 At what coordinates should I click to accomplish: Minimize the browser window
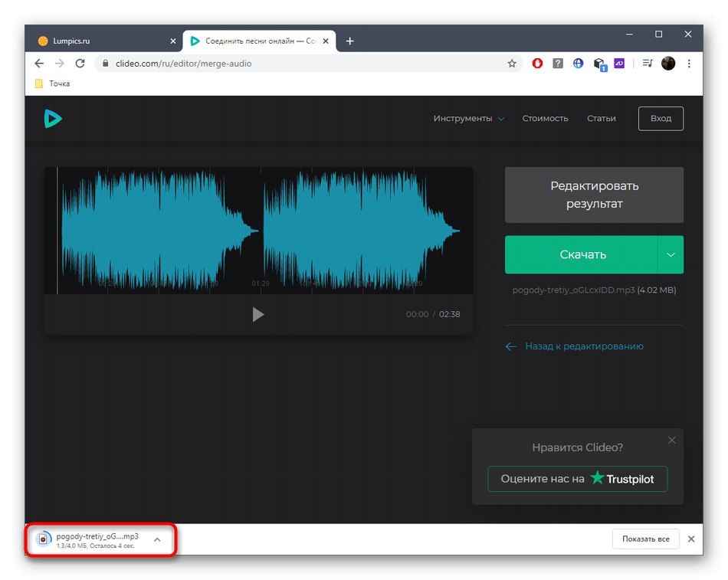pyautogui.click(x=630, y=34)
